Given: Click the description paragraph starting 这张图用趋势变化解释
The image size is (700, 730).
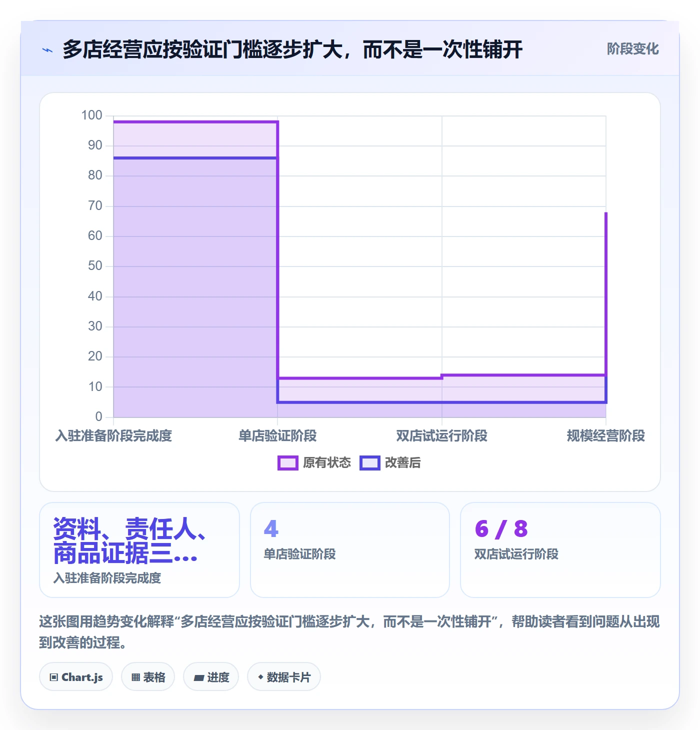Looking at the screenshot, I should click(x=349, y=632).
